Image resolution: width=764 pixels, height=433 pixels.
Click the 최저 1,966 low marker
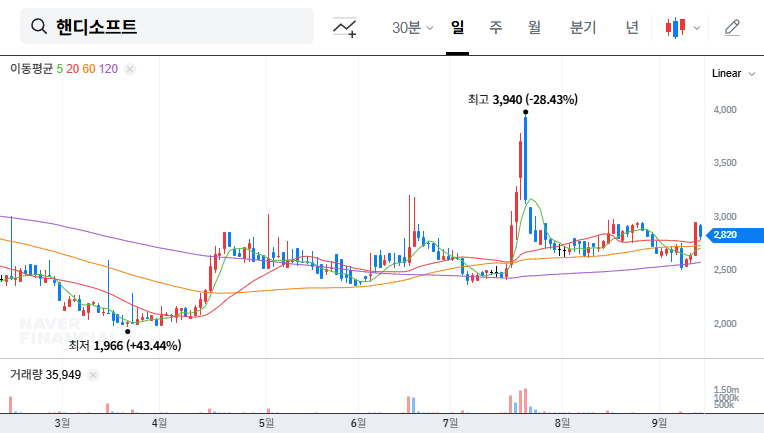(x=124, y=346)
